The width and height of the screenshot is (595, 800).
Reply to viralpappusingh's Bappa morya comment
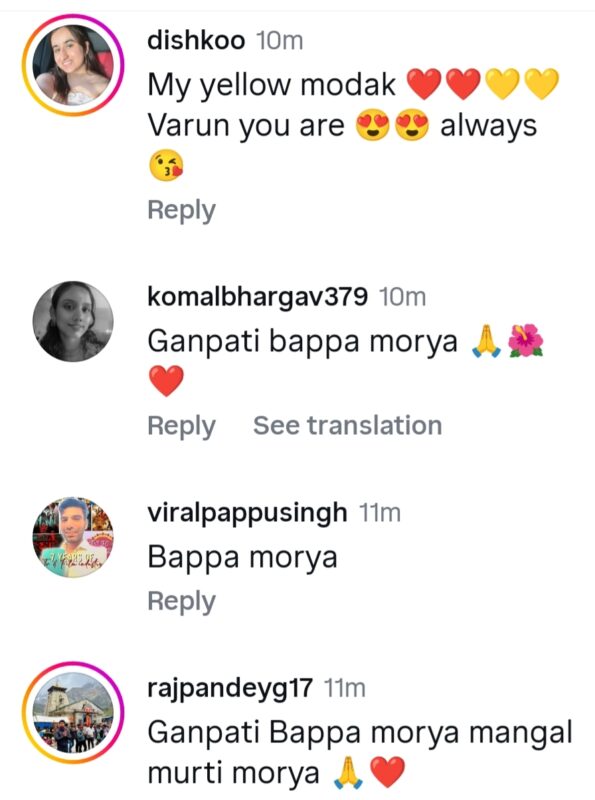click(182, 602)
